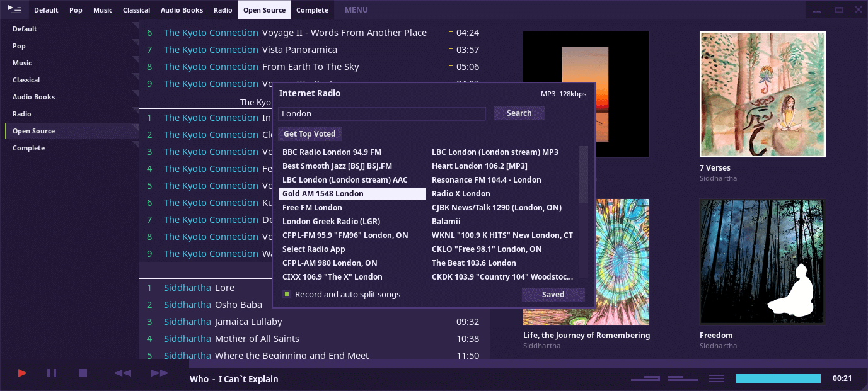This screenshot has width=868, height=391.
Task: Toggle the repeat loop icon
Action: coord(645,378)
